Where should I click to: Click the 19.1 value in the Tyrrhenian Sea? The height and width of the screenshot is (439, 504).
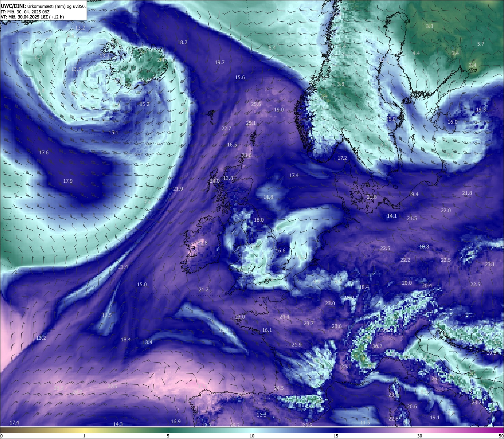[435, 417]
